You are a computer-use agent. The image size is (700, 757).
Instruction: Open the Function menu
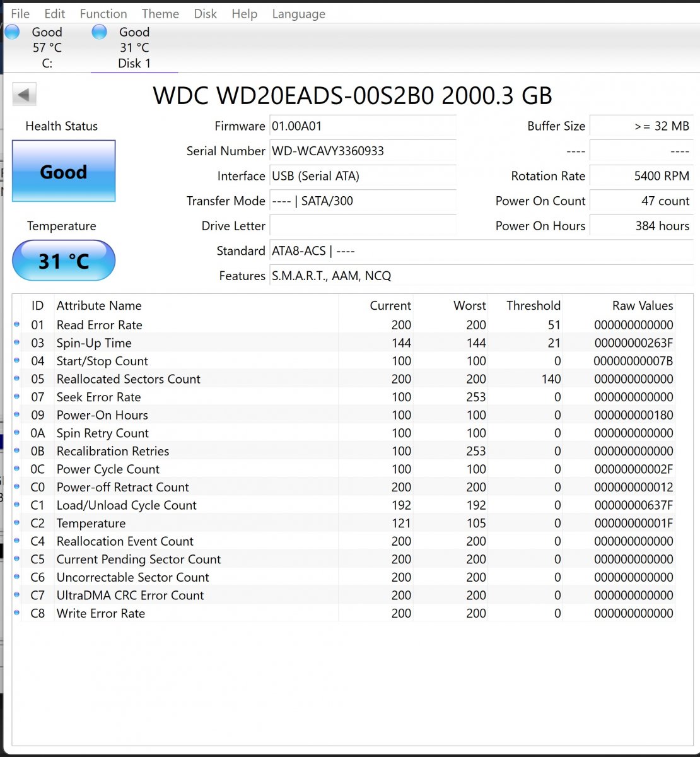pos(103,13)
